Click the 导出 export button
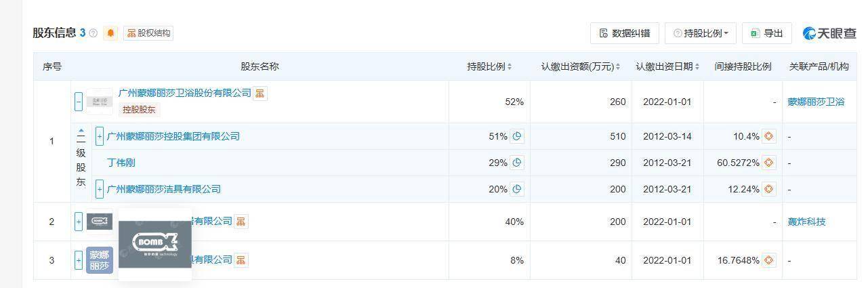868x288 pixels. pos(766,33)
